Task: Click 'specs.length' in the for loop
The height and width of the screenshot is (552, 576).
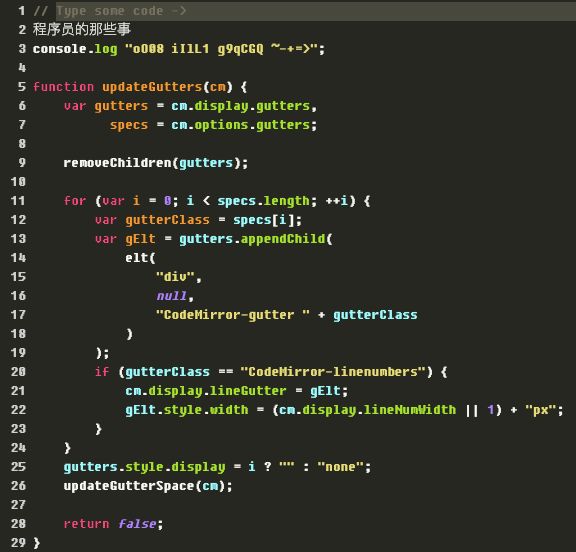Action: 263,201
